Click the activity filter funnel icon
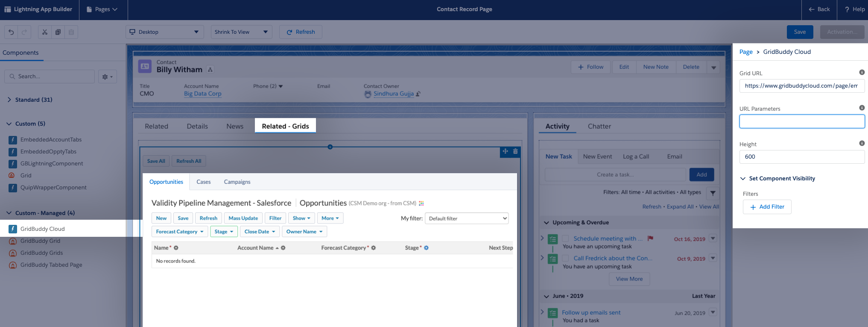Screen dimensions: 868x327 (x=713, y=193)
